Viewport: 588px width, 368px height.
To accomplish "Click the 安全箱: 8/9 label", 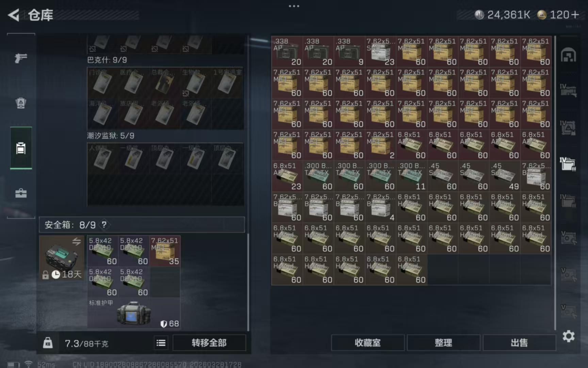I will pyautogui.click(x=70, y=225).
